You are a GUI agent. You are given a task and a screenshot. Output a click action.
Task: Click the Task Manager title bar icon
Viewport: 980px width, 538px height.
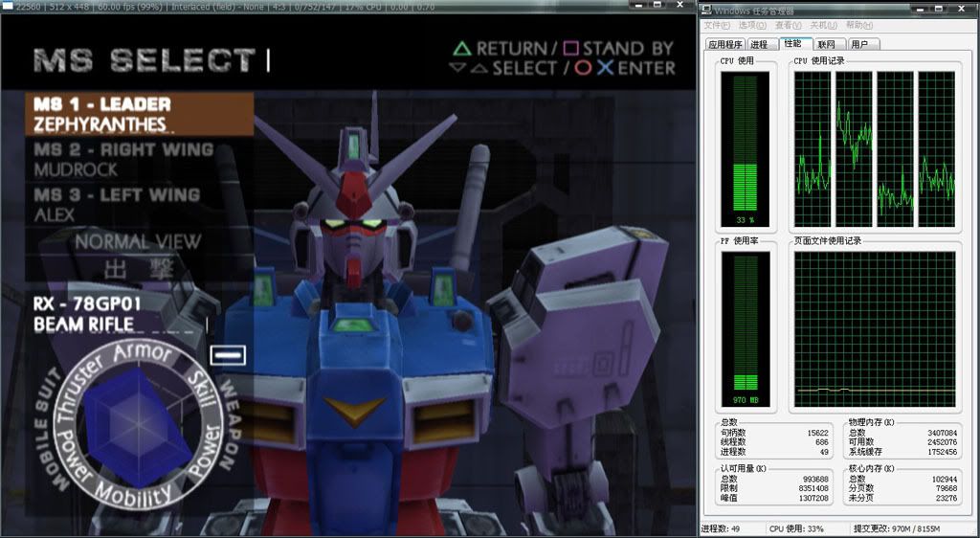(706, 10)
